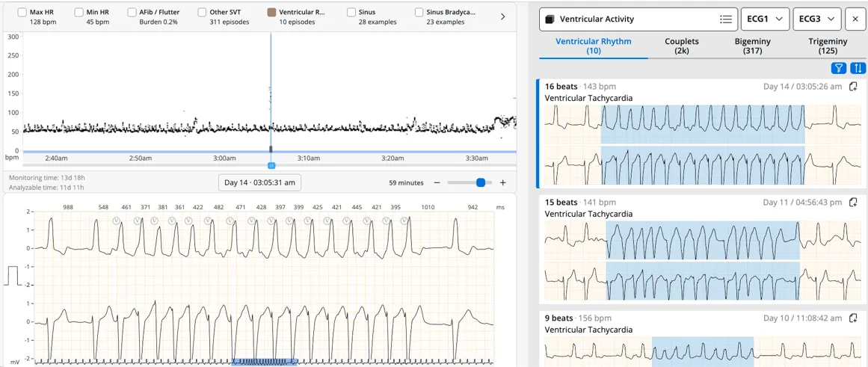Check the Other SVT checkbox
Viewport: 868px width, 367px height.
tap(202, 12)
